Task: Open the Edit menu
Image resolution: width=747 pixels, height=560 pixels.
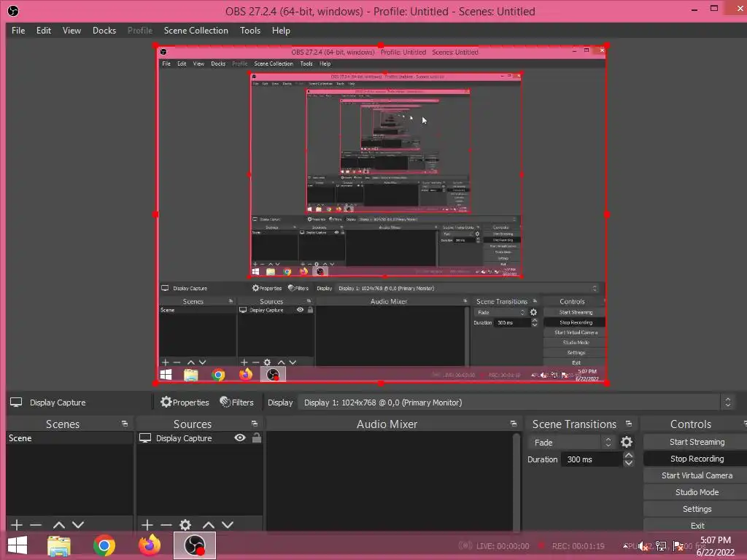Action: [43, 31]
